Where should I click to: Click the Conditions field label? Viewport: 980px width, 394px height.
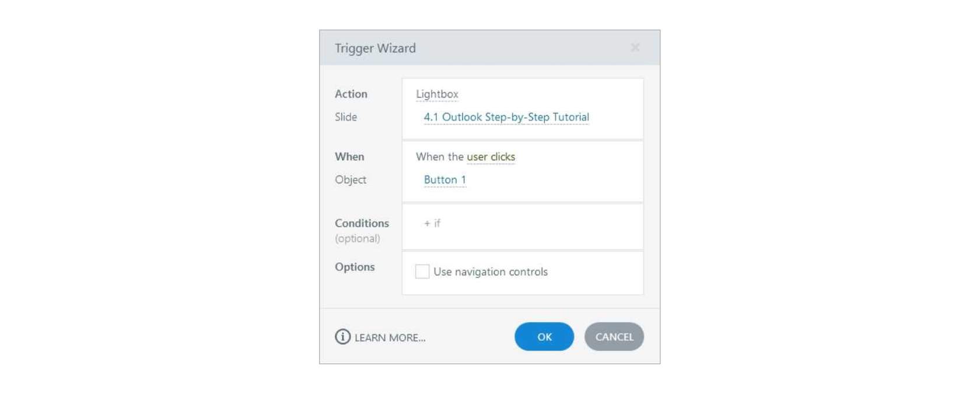pyautogui.click(x=362, y=223)
